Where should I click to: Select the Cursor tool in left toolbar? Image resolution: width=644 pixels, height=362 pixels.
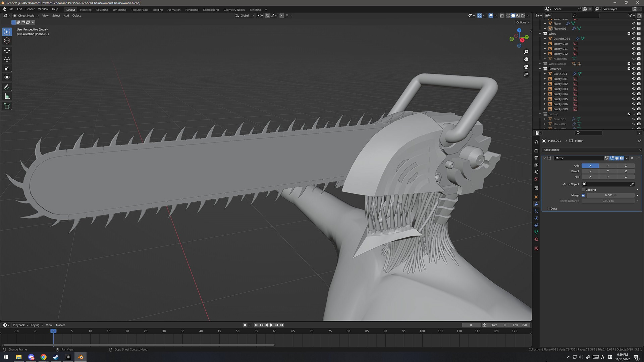pyautogui.click(x=7, y=41)
